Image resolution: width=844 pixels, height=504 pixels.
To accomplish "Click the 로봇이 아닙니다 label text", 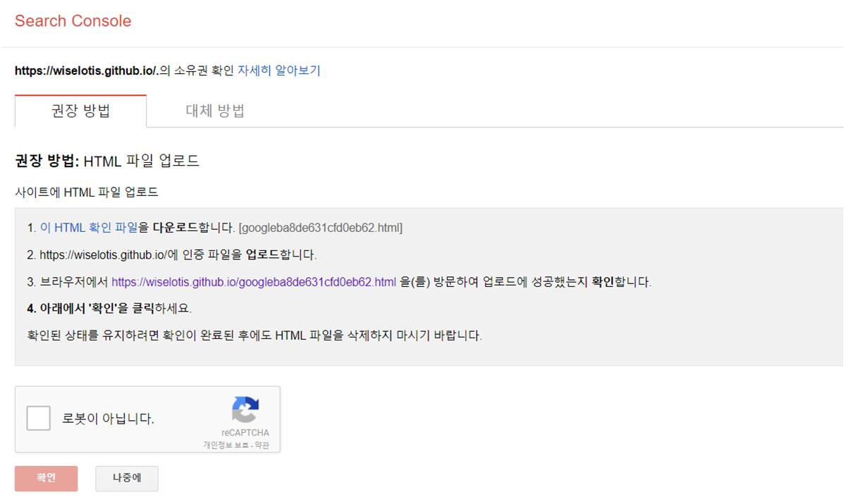I will click(x=108, y=419).
